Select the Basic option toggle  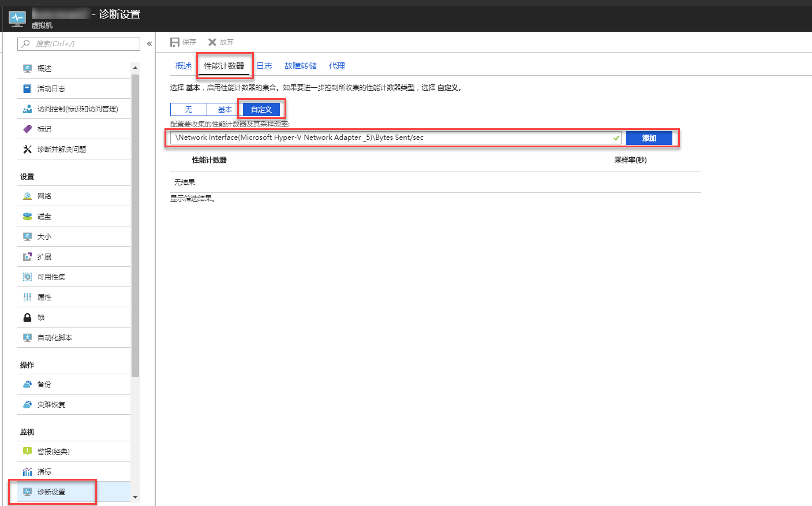(x=224, y=109)
